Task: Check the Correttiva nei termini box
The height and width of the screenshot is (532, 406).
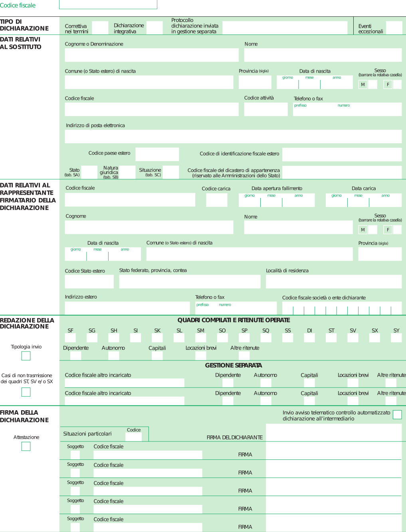Action: coord(100,28)
